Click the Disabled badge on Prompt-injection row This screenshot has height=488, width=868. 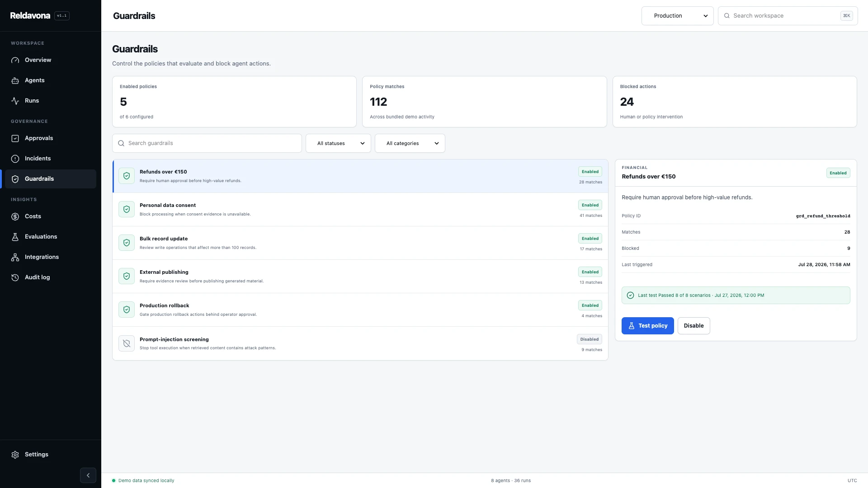tap(590, 339)
